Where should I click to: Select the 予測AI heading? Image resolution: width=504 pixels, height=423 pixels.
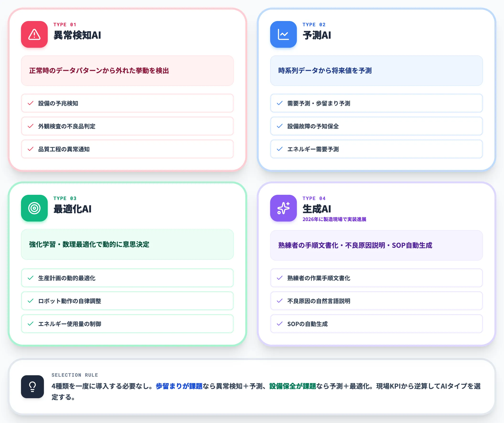317,35
